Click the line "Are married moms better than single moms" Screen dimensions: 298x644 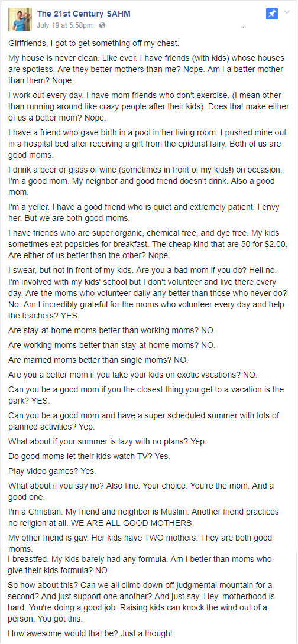[98, 360]
